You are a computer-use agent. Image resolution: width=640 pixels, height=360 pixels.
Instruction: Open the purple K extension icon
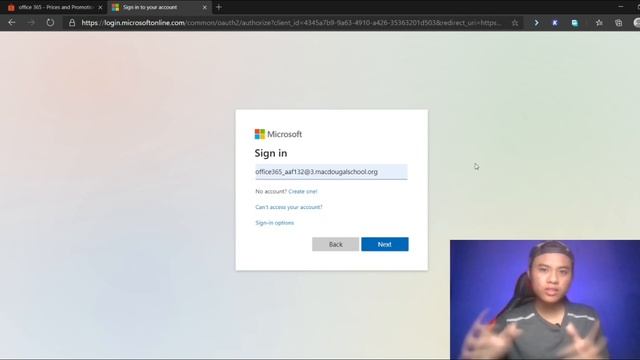[x=555, y=23]
